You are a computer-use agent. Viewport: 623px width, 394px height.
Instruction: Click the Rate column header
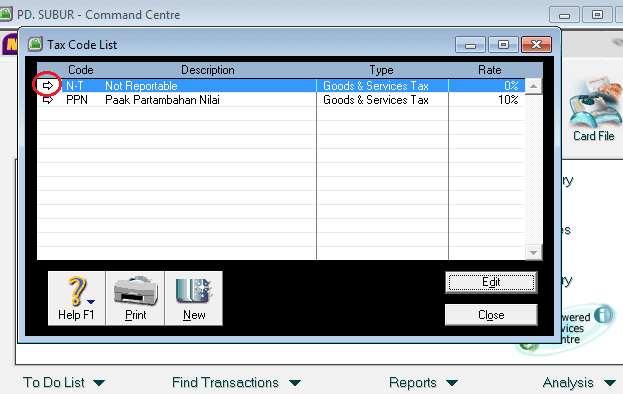click(x=490, y=70)
